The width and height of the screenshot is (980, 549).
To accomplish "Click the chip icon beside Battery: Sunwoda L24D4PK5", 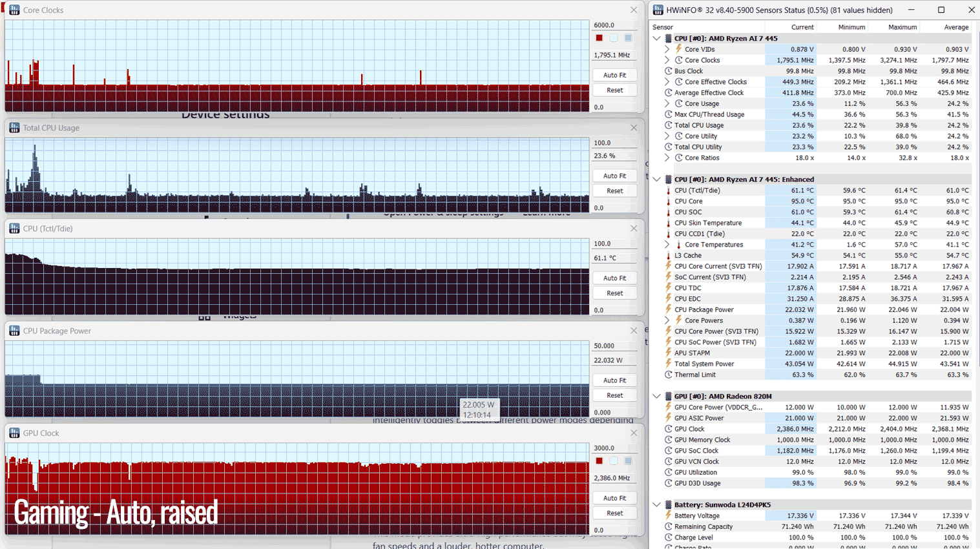I will click(x=669, y=505).
